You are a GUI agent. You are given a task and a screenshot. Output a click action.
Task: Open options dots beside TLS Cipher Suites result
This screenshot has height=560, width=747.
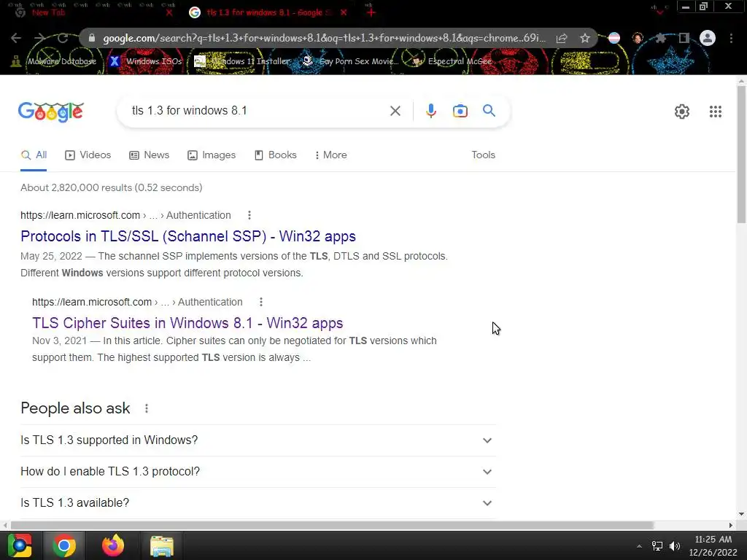coord(261,302)
